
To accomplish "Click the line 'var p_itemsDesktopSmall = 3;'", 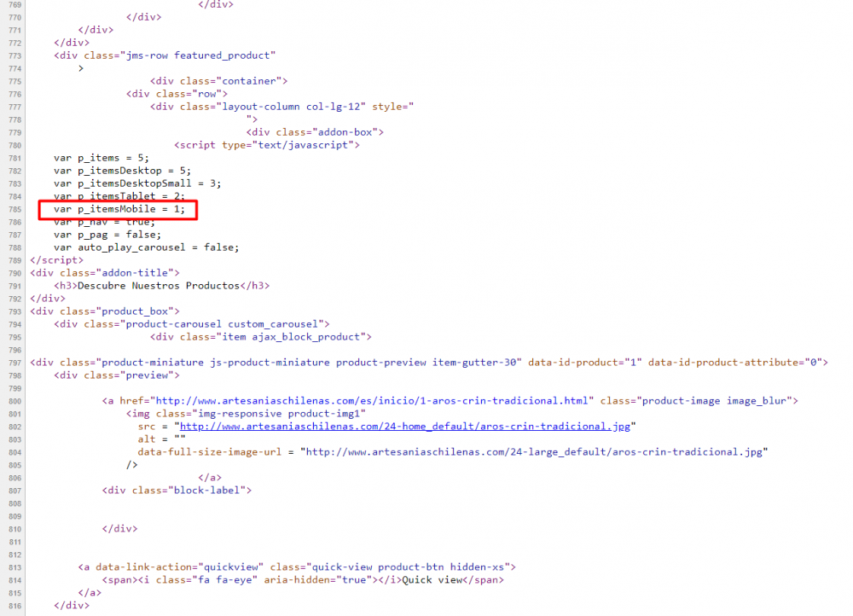I will coord(137,183).
